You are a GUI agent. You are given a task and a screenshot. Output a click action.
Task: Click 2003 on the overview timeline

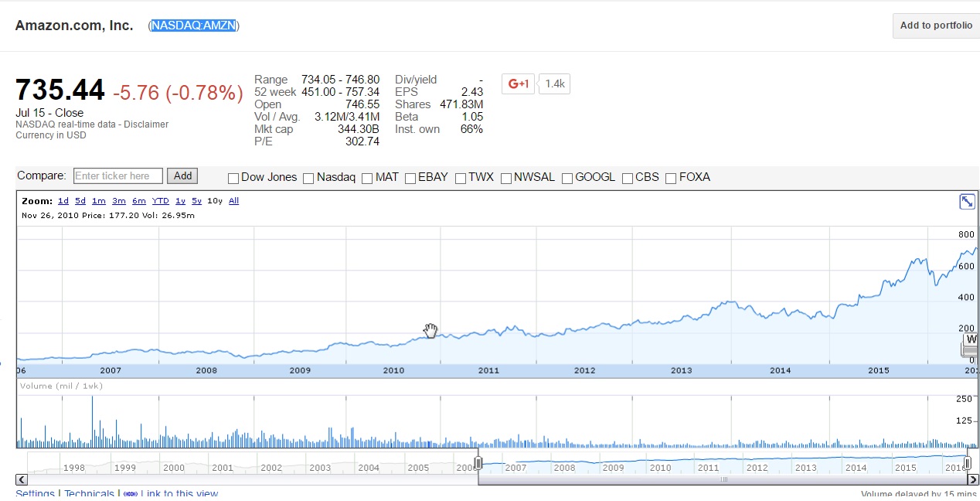coord(320,468)
